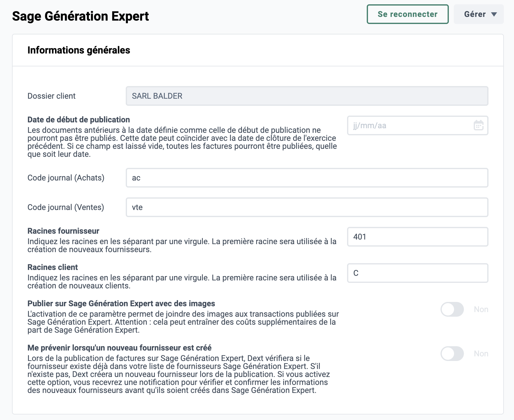Open the calendar date picker icon
The height and width of the screenshot is (420, 514).
pyautogui.click(x=478, y=125)
